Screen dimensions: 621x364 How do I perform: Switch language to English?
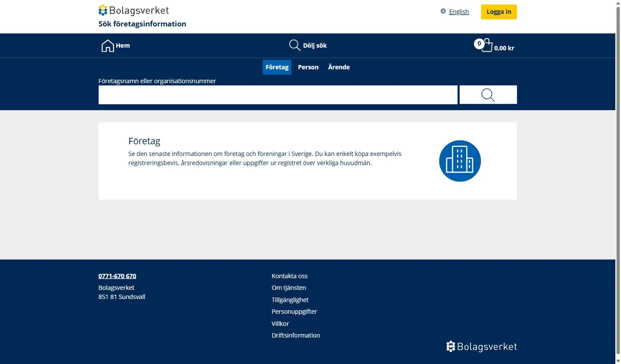click(x=459, y=12)
